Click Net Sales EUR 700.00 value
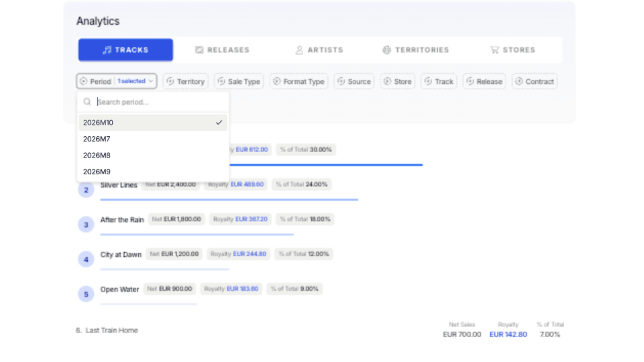 point(462,335)
